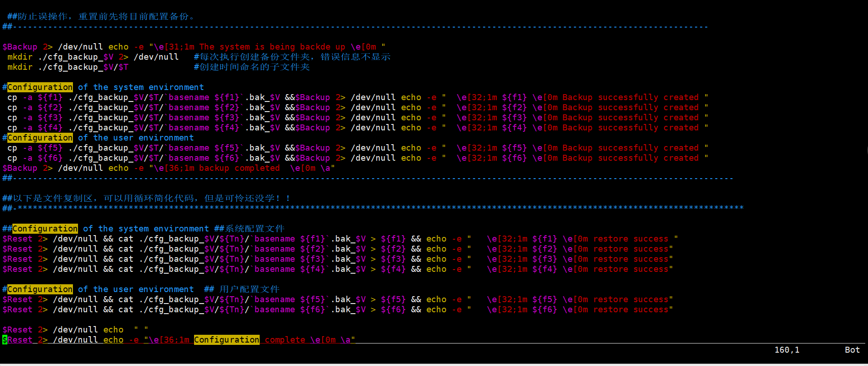Click "backup completed" echo text

(239, 168)
